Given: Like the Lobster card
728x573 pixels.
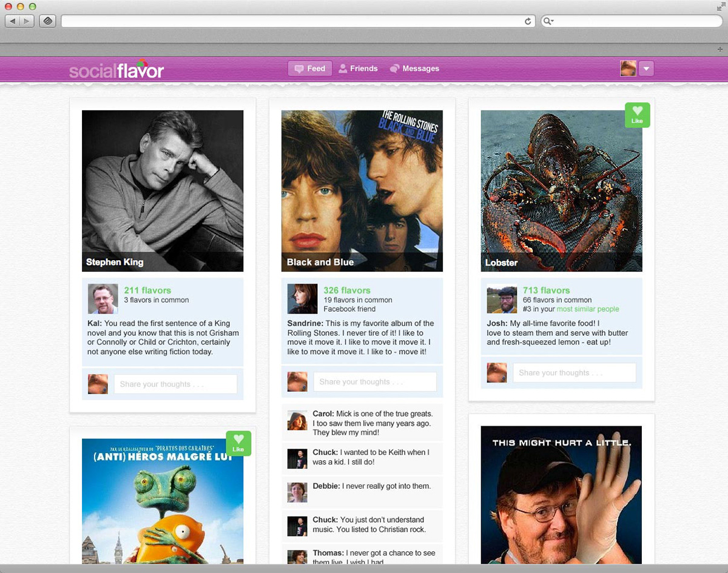Looking at the screenshot, I should [x=637, y=115].
